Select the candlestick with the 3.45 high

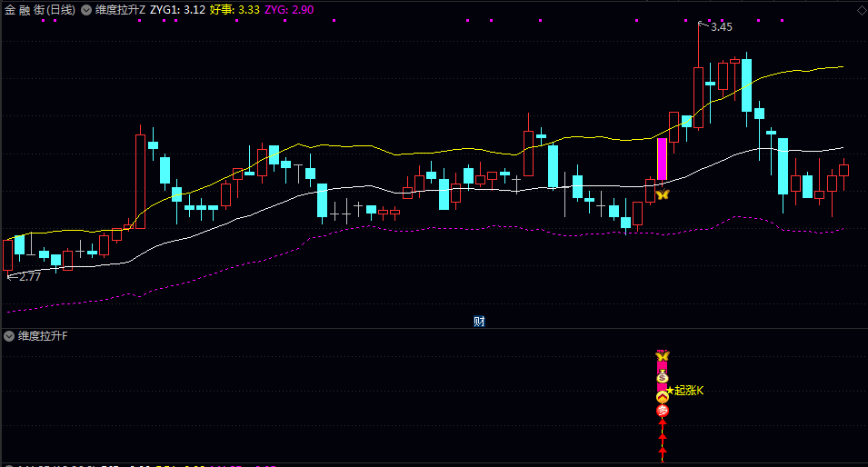[x=699, y=98]
